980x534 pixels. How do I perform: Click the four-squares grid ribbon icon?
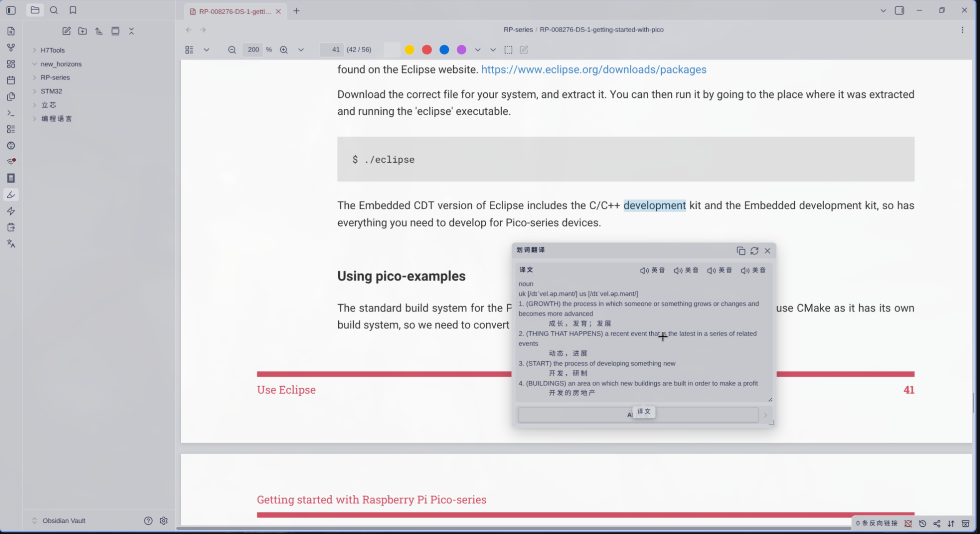click(x=11, y=64)
